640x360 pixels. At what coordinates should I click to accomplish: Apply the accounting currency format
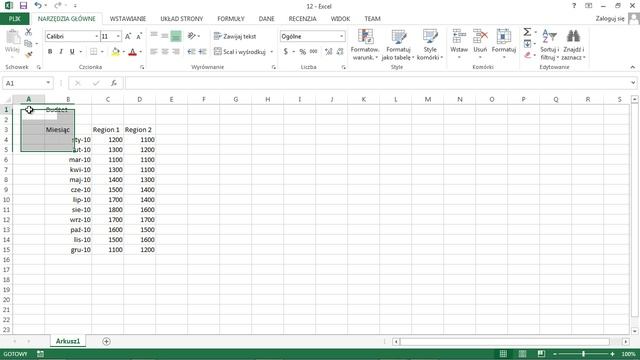click(x=286, y=52)
